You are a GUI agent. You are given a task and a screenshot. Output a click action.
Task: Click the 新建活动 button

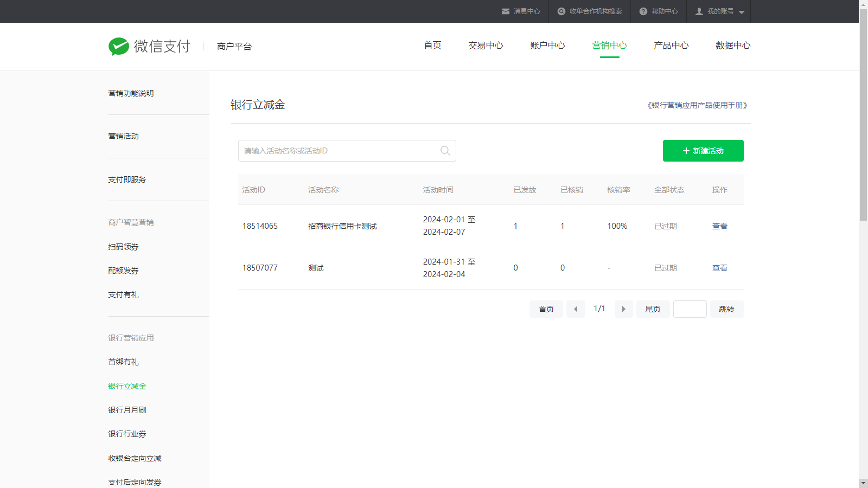click(x=703, y=151)
